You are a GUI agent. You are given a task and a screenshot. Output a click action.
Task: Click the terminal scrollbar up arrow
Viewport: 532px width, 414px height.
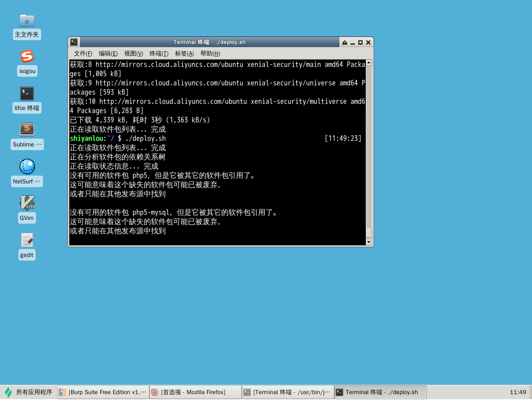[369, 63]
